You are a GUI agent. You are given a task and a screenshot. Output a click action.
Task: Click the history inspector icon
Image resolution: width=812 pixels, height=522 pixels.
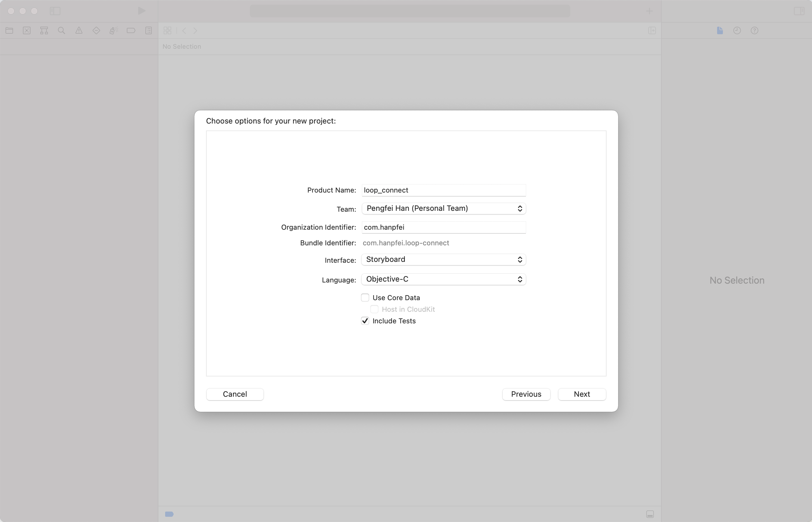737,30
